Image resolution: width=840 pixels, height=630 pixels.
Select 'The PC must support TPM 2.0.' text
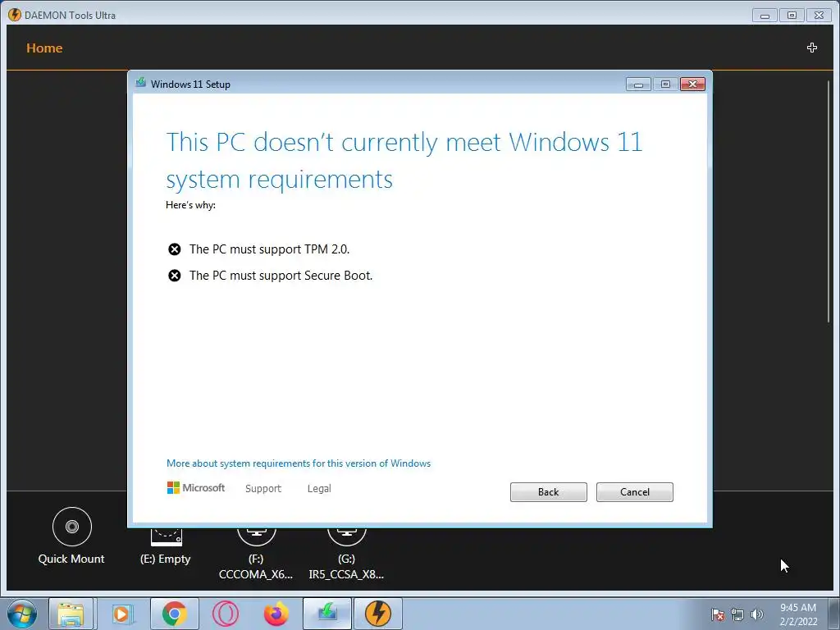click(x=269, y=249)
